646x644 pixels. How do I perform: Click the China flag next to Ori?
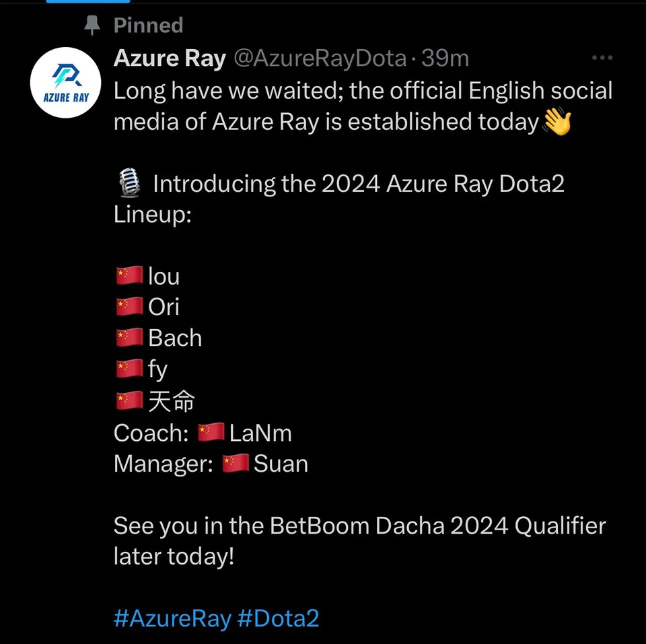click(x=129, y=306)
